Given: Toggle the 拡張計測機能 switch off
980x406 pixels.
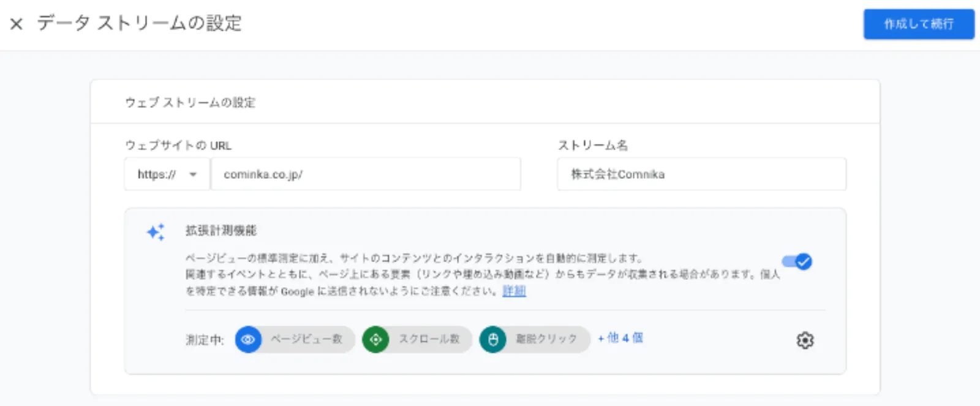Looking at the screenshot, I should pos(797,262).
